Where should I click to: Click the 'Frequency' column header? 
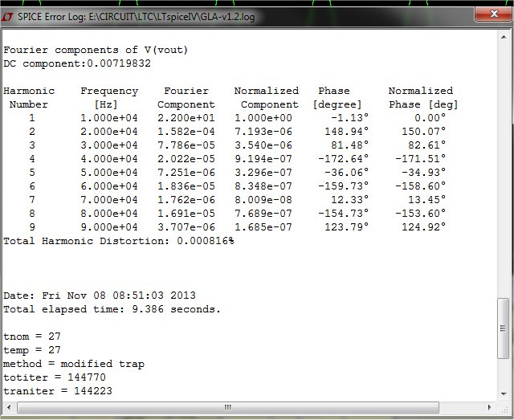pos(109,92)
